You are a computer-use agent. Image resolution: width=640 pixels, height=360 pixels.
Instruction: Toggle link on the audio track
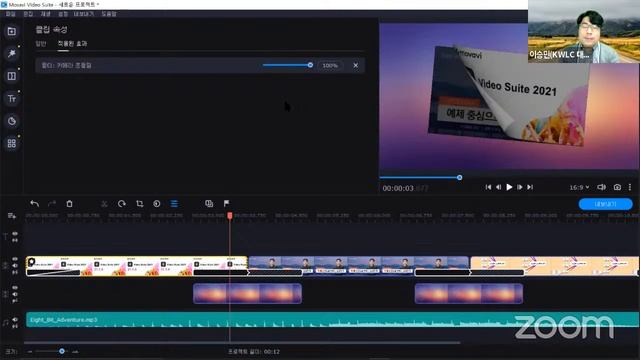15,326
